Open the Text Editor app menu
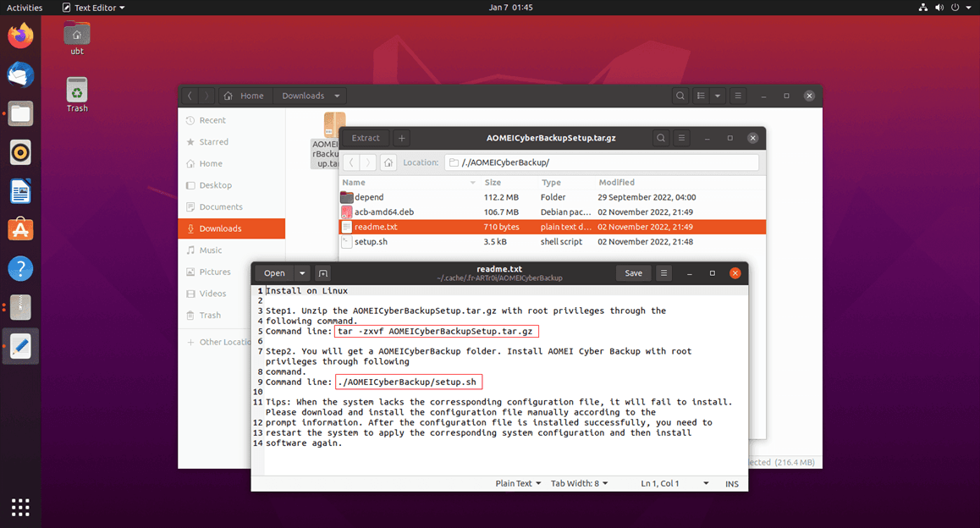The height and width of the screenshot is (528, 980). (x=93, y=8)
